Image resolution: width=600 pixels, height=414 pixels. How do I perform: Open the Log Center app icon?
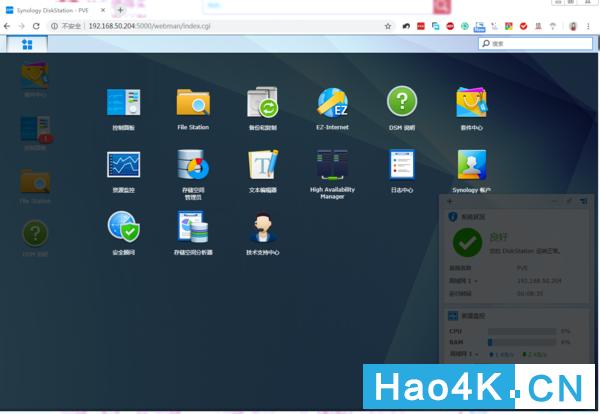click(402, 165)
